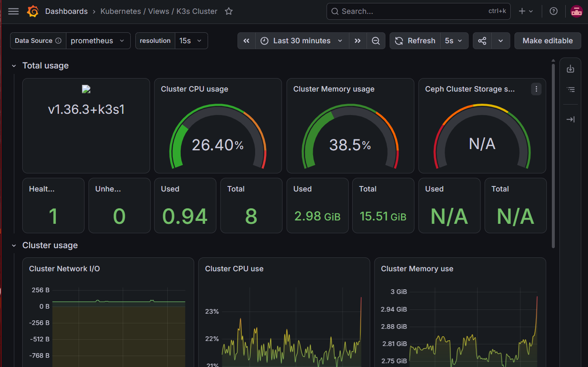Click the Cluster CPU use panel title
The width and height of the screenshot is (588, 367).
(x=234, y=269)
